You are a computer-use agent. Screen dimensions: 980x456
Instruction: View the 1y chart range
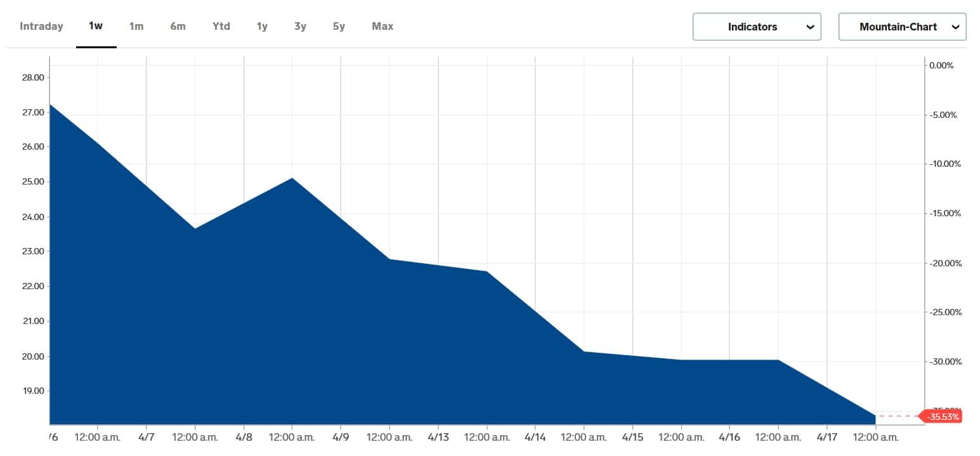(262, 27)
